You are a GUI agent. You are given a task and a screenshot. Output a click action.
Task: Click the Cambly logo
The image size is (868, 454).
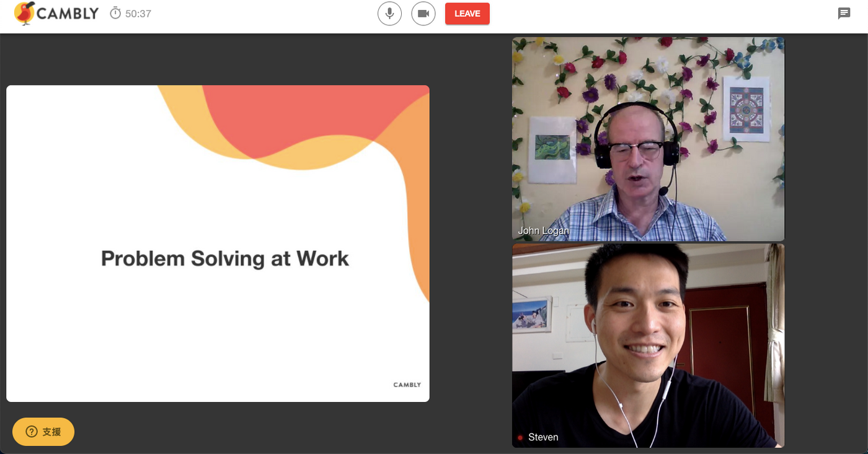coord(56,14)
